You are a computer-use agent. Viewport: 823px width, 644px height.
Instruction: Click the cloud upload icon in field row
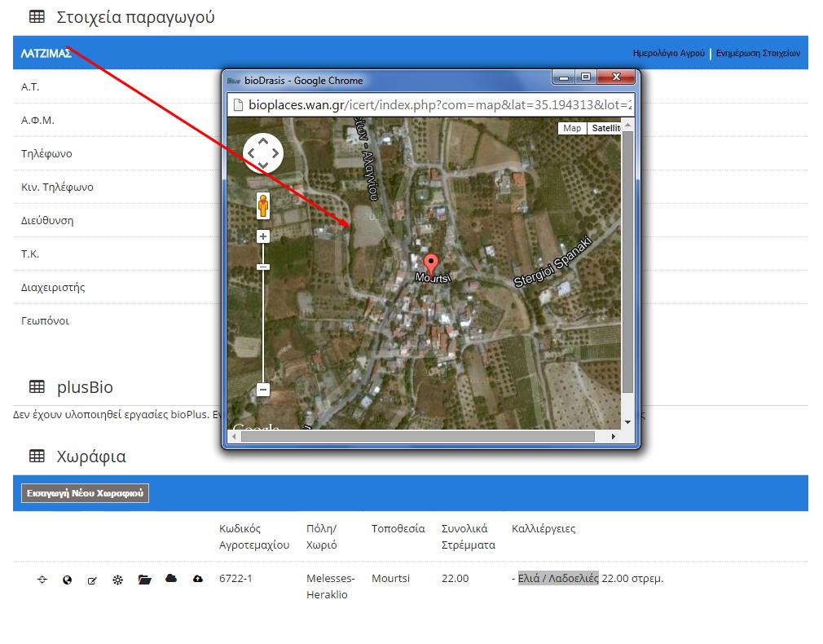tap(198, 578)
